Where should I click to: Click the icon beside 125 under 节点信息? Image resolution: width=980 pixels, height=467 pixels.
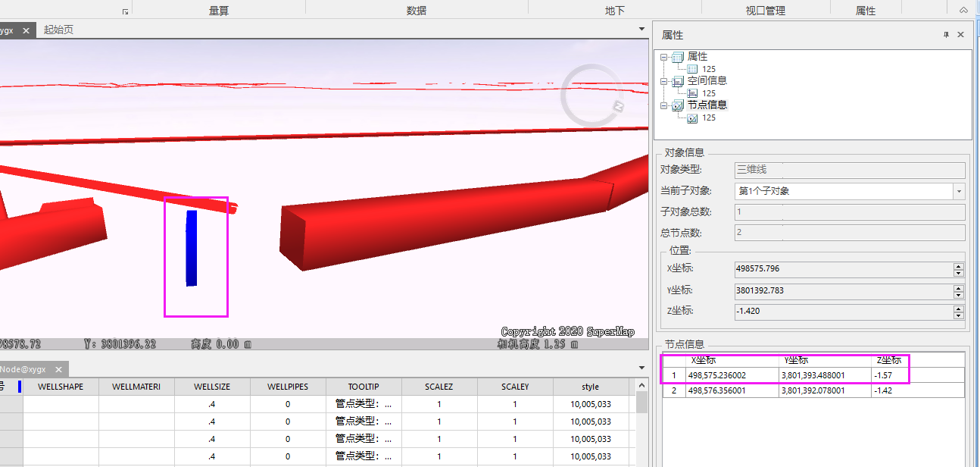692,118
